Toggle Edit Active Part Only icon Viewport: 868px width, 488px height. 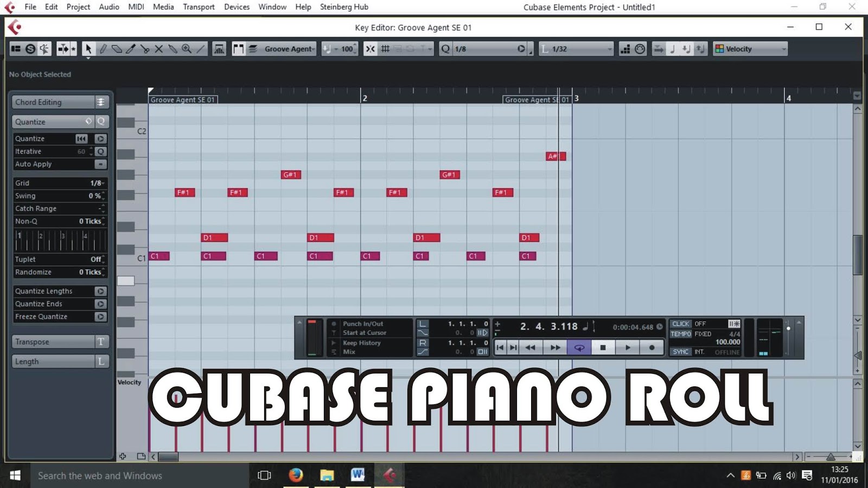point(252,49)
